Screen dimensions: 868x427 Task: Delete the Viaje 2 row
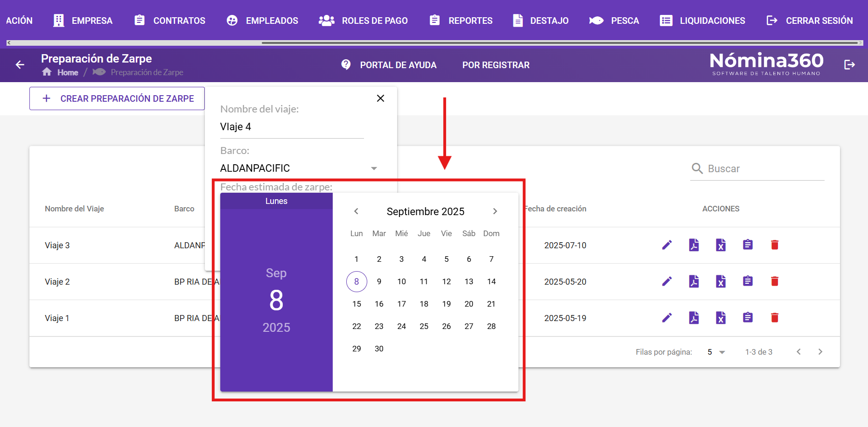[775, 281]
